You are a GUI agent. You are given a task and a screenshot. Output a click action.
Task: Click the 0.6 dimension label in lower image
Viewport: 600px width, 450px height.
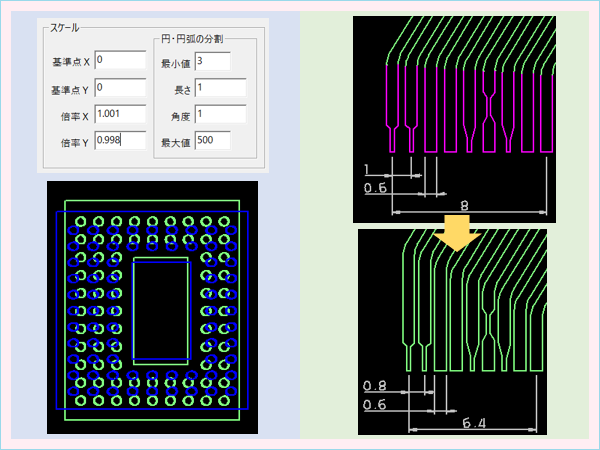[377, 404]
